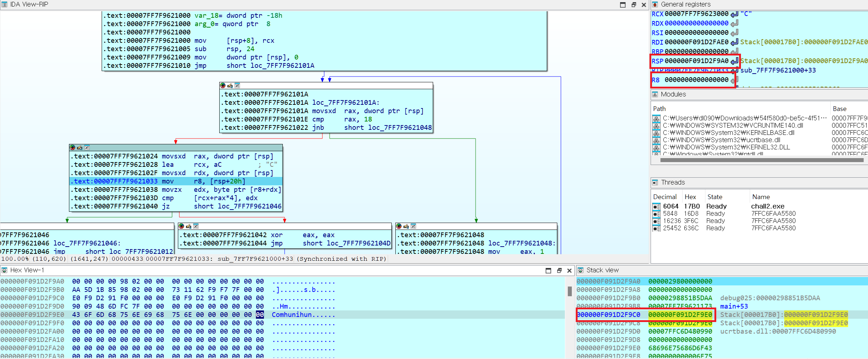Select the cmp rax, 18 instruction
Screen dimensions: 868x359
[326, 119]
